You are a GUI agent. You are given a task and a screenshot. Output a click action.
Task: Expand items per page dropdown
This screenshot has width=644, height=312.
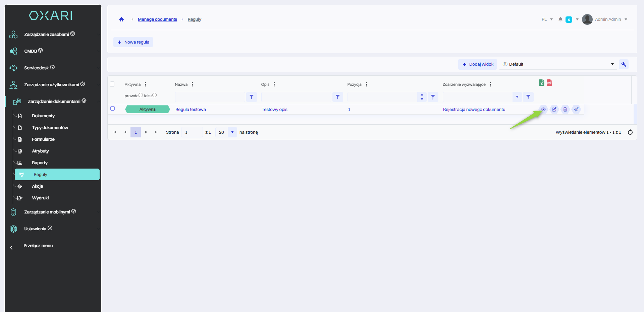[x=232, y=132]
